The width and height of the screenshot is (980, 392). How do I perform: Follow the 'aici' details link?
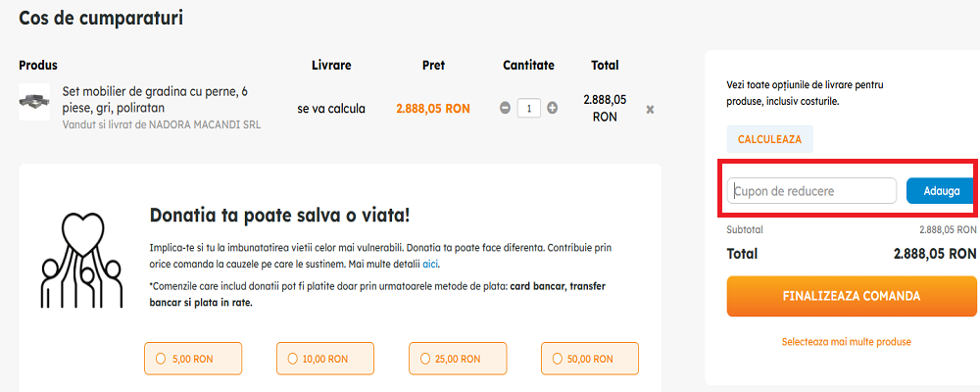pyautogui.click(x=431, y=265)
